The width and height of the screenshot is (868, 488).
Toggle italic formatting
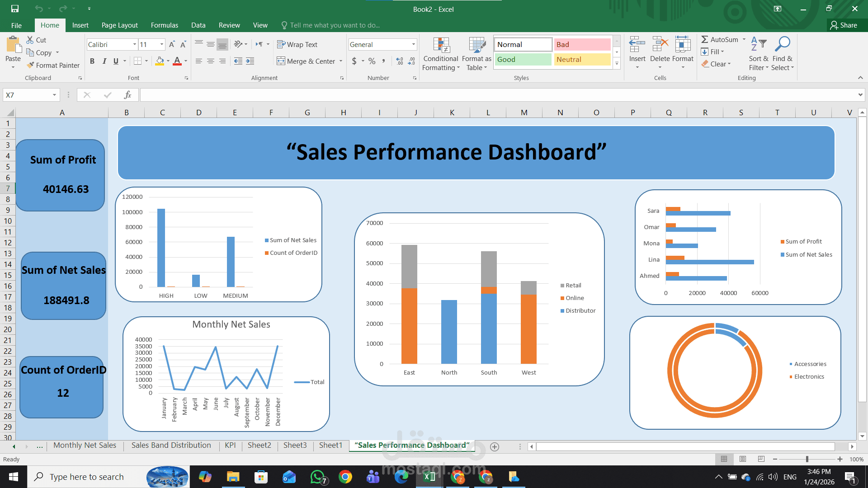pos(104,61)
